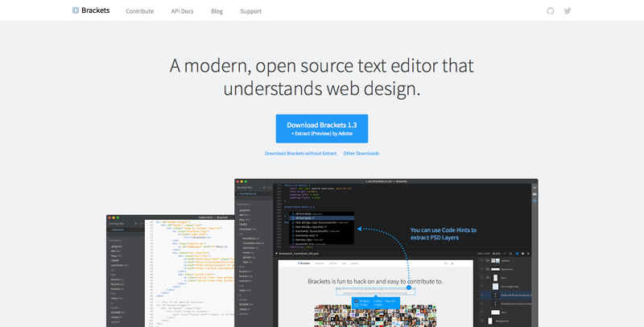
Task: Select index.html under Working Files in light window
Action: pyautogui.click(x=119, y=230)
